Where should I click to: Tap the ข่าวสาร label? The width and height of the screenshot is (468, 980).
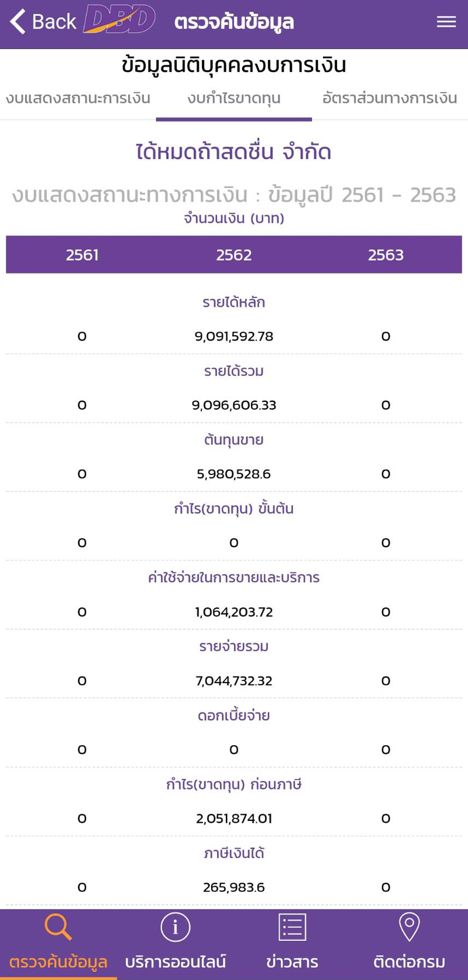[x=292, y=961]
